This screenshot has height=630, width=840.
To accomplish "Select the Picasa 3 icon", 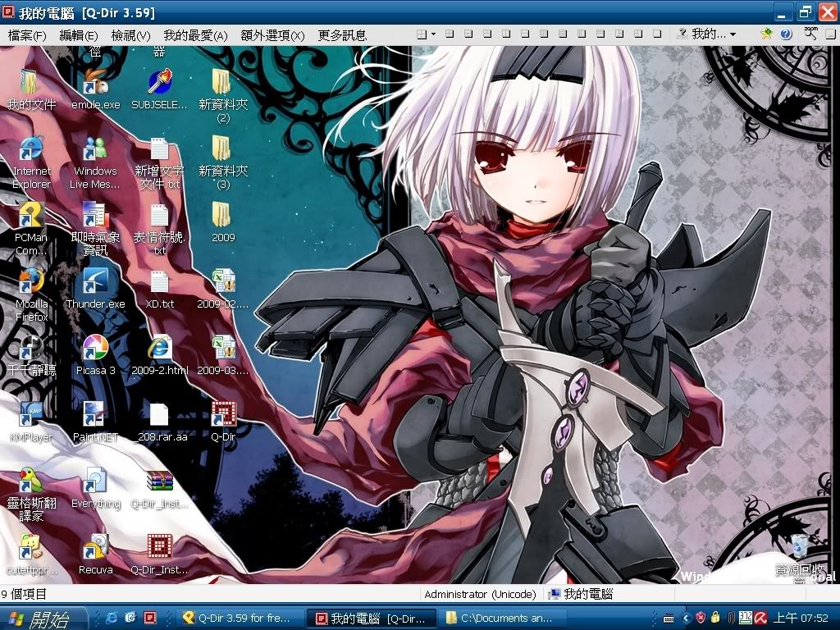I will point(95,349).
